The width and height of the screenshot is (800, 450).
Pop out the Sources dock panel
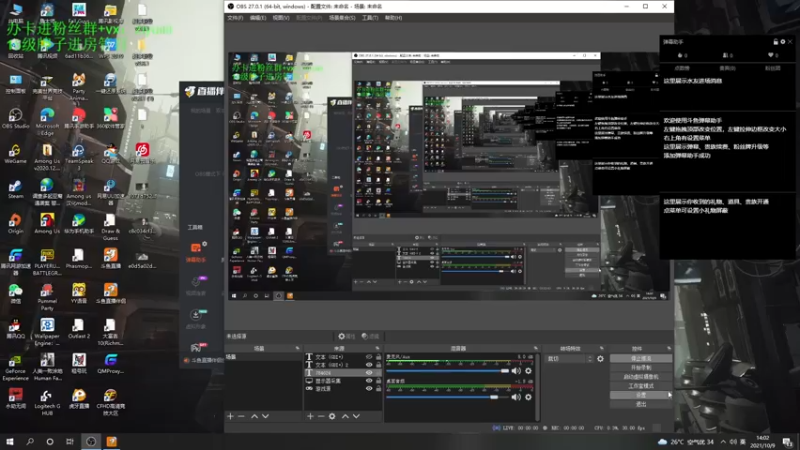click(x=377, y=348)
